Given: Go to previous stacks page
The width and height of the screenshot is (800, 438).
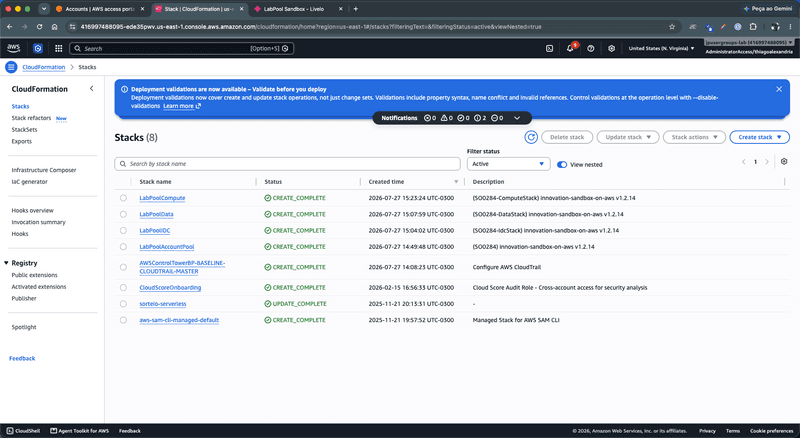Looking at the screenshot, I should click(x=744, y=162).
